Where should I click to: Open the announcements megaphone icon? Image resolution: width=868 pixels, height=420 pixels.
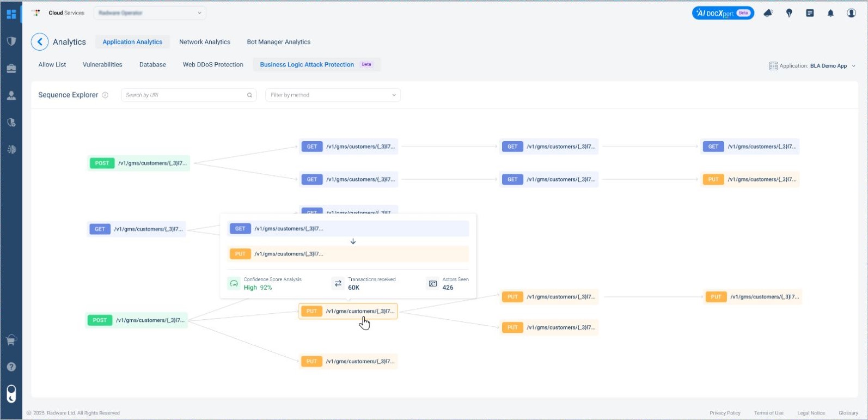tap(768, 13)
